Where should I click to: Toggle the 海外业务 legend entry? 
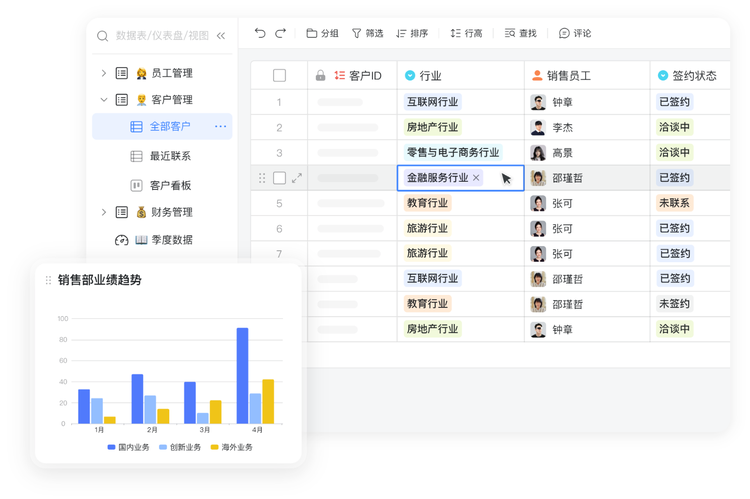[x=232, y=447]
